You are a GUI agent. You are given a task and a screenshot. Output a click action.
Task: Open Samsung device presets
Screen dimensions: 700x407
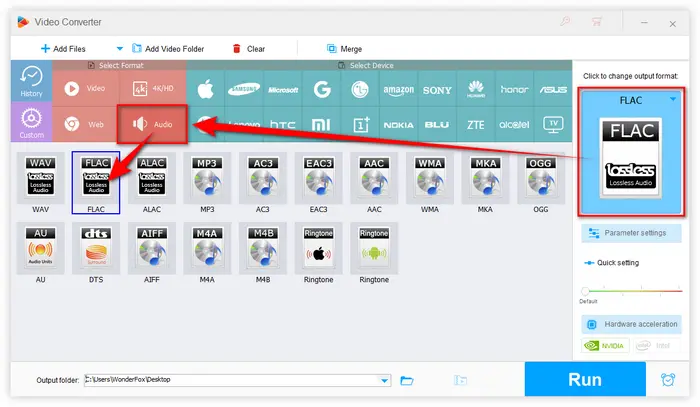coord(244,89)
